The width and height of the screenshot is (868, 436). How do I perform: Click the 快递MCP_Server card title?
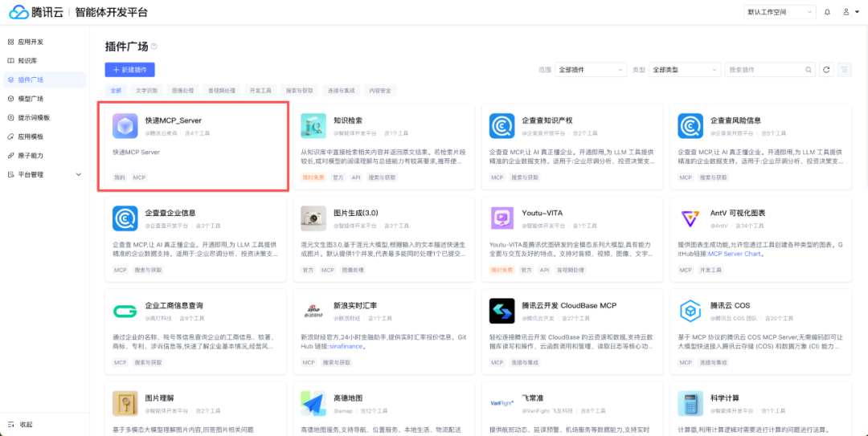point(174,120)
